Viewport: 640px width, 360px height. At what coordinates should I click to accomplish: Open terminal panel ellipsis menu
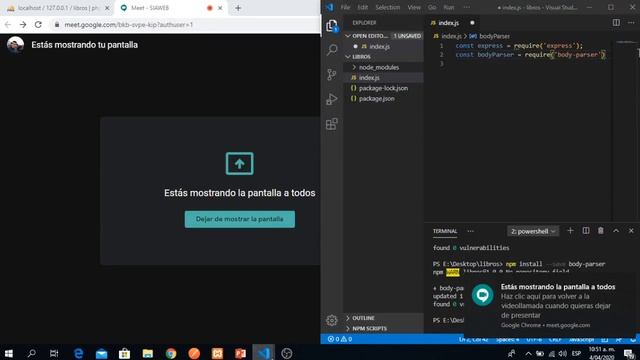pos(471,231)
